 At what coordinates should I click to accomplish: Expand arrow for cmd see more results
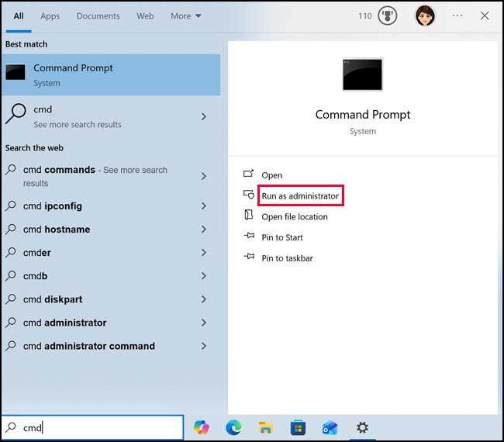[x=203, y=116]
